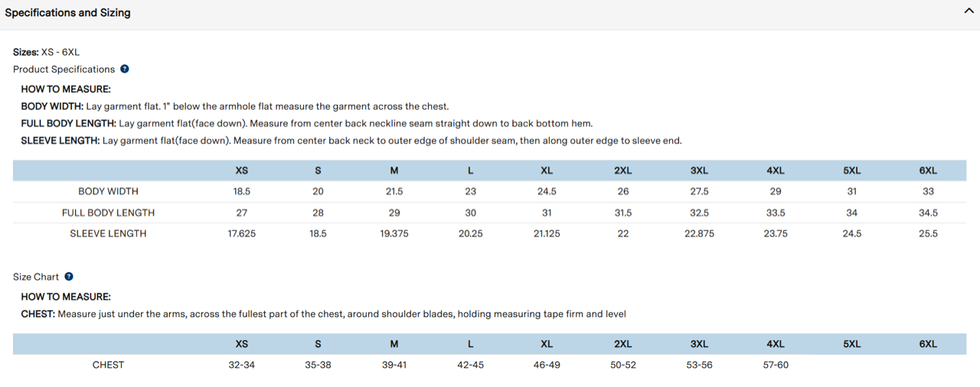Click the Product Specifications help icon
This screenshot has width=980, height=387.
click(x=125, y=69)
